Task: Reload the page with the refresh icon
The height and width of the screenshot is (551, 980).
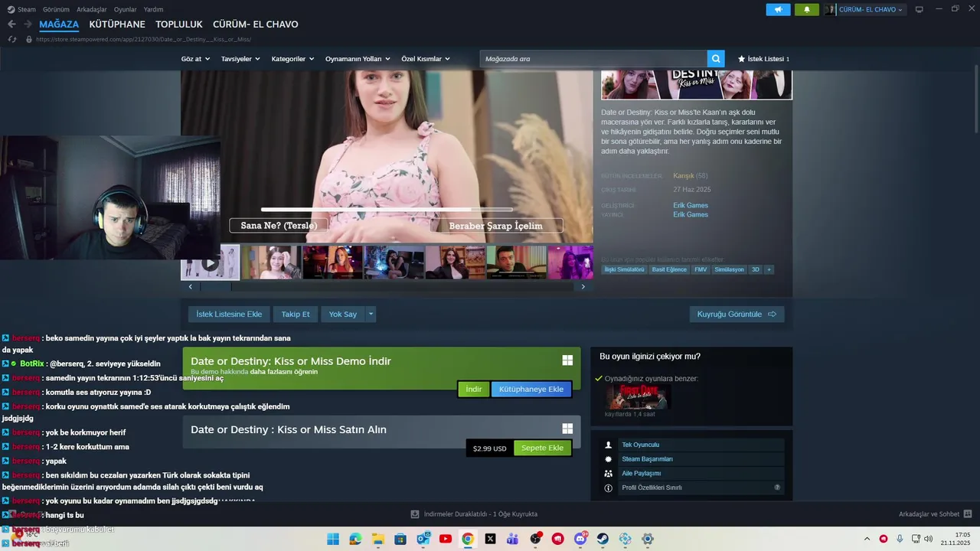Action: point(12,39)
